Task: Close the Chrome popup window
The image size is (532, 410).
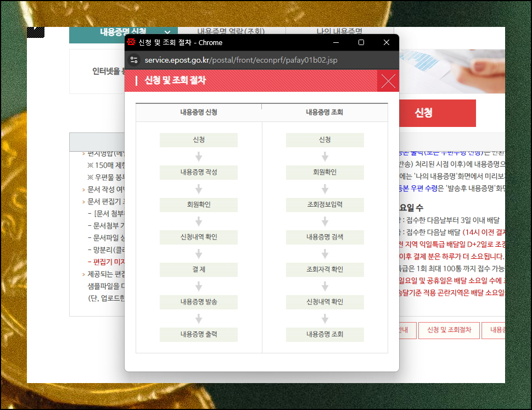Action: click(386, 42)
